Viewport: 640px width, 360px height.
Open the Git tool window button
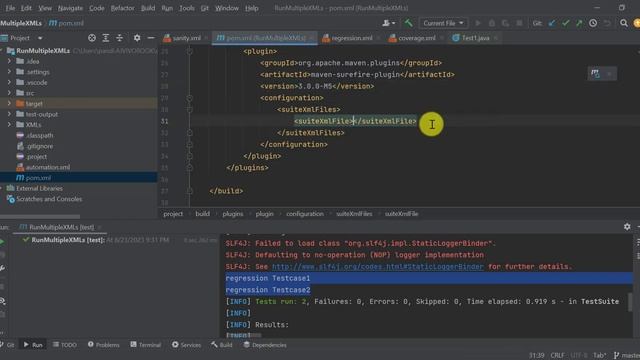tap(7, 345)
